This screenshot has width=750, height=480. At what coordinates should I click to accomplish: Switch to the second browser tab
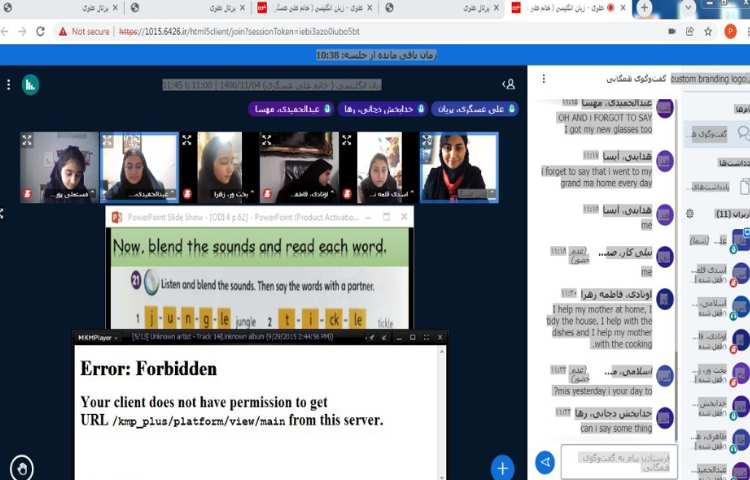point(188,8)
